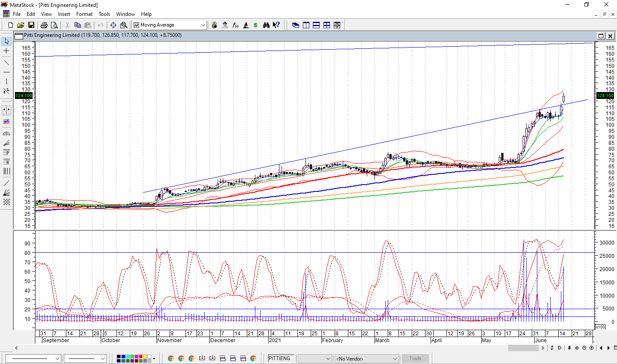Screen dimensions: 617x364
Task: Expand the Moving Average indicator dropdown
Action: 203,25
